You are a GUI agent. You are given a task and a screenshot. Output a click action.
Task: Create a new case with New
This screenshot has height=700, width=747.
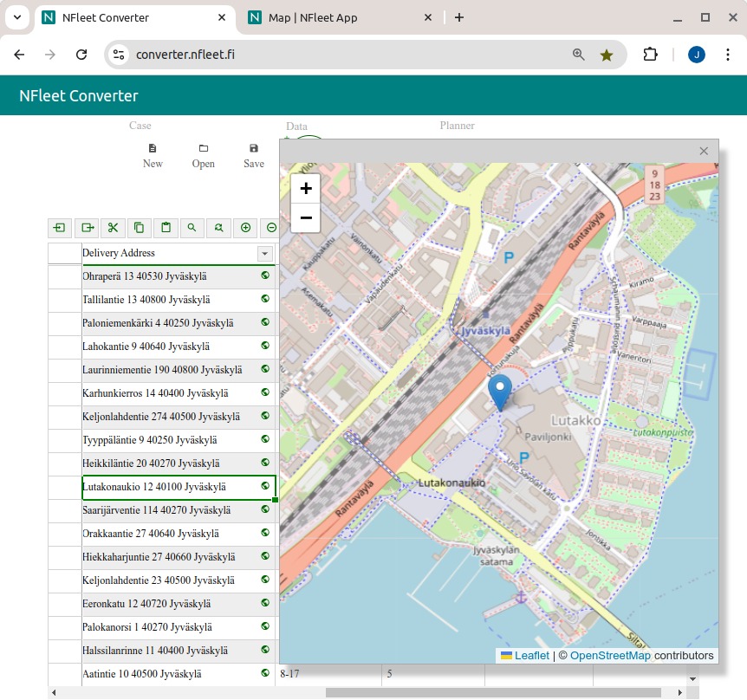tap(153, 156)
